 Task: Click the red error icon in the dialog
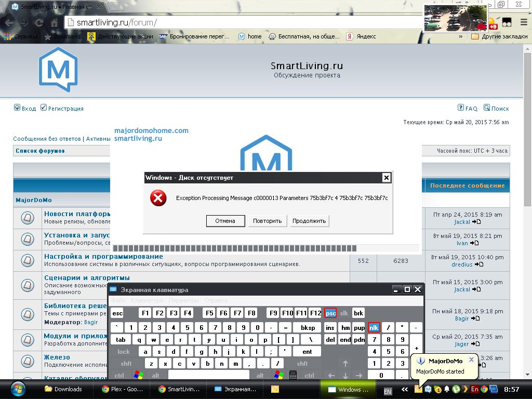pyautogui.click(x=158, y=198)
